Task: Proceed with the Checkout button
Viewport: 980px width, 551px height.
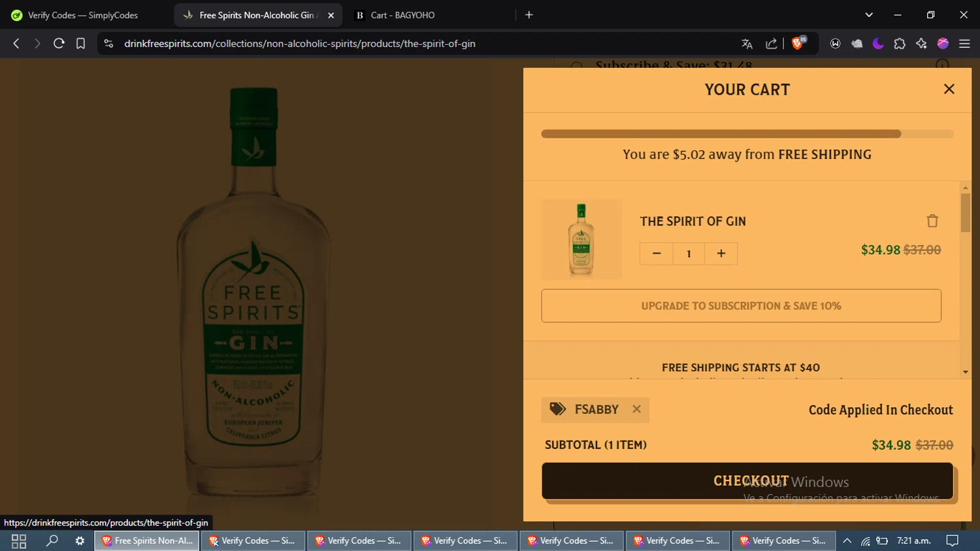Action: tap(747, 481)
